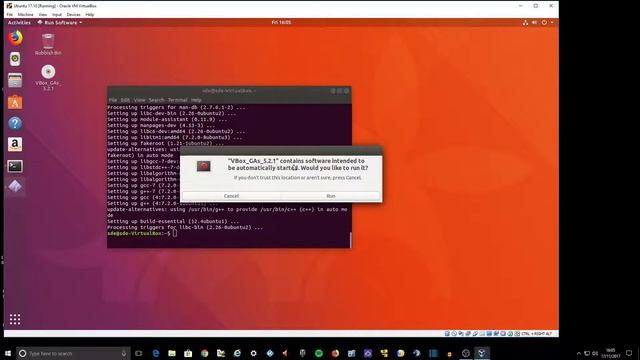
Task: Open the terminal's Terminal menu
Action: click(x=178, y=100)
